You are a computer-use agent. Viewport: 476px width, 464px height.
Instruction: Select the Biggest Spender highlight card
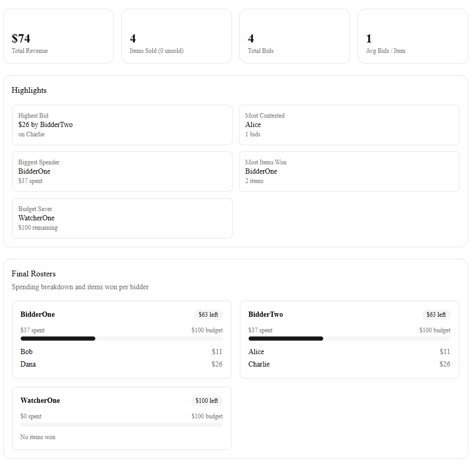point(122,171)
